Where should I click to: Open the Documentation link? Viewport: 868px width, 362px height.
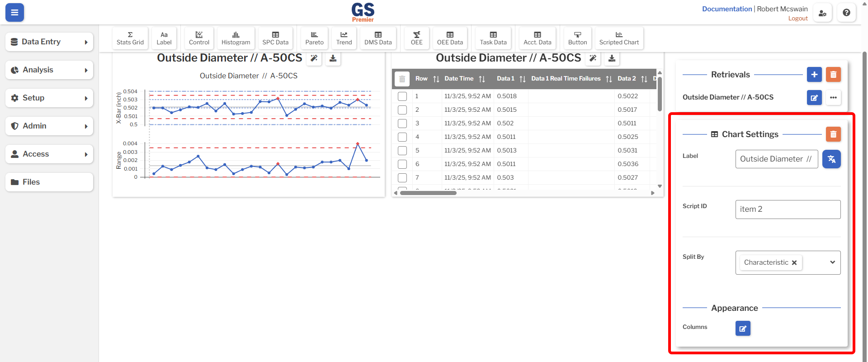[726, 9]
